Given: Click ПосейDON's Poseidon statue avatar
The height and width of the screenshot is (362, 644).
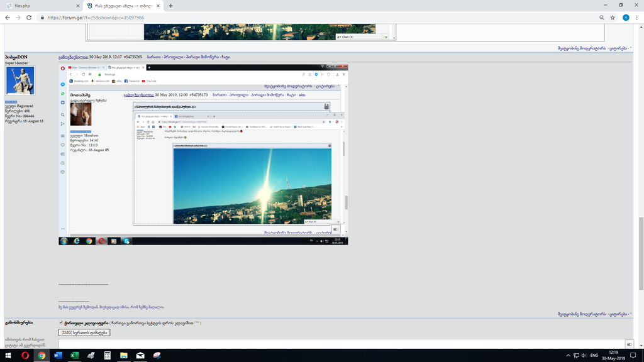Looking at the screenshot, I should pos(20,80).
